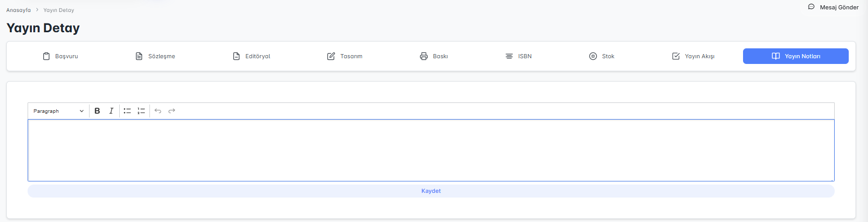The image size is (868, 222).
Task: Navigate to Anasayfa breadcrumb link
Action: pyautogui.click(x=18, y=10)
